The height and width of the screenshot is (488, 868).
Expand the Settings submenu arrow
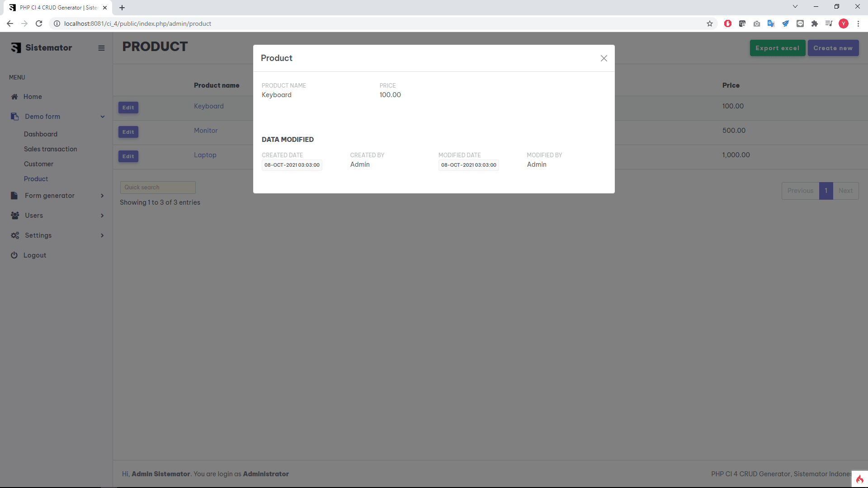[x=102, y=235]
